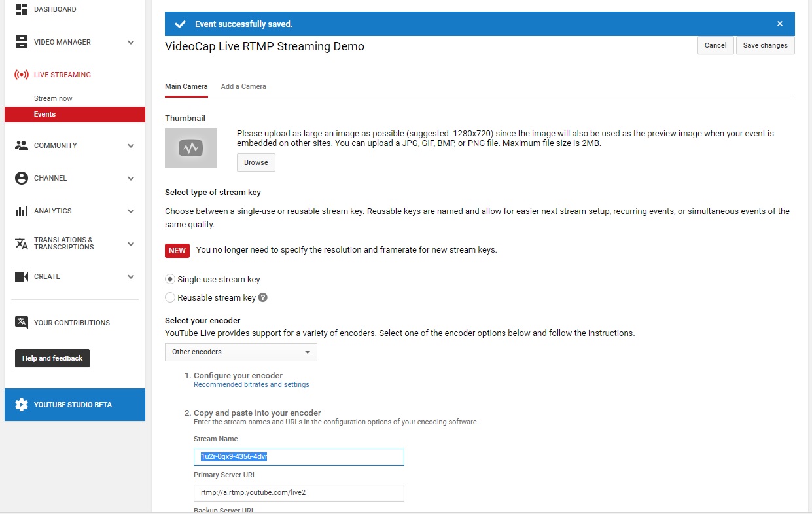Click the Community people icon
The image size is (812, 514).
(22, 145)
